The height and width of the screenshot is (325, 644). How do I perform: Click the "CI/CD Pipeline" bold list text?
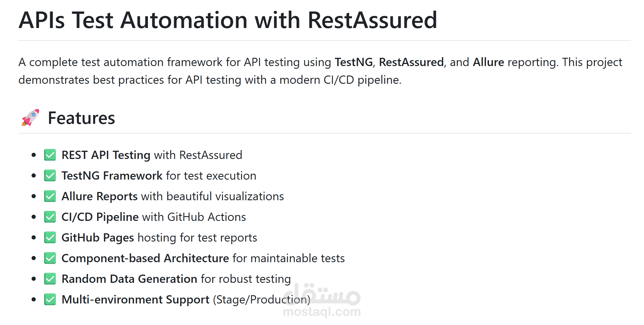pos(100,217)
